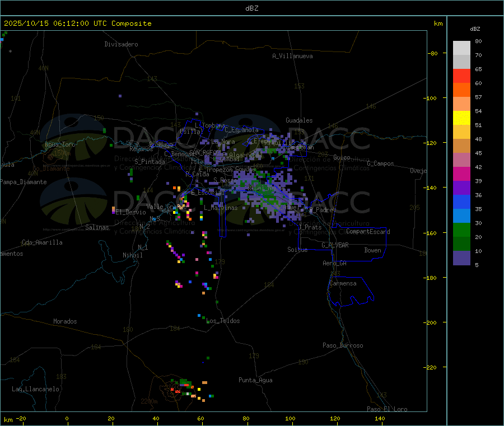Select the orange 57-60 dBZ legend swatch
This screenshot has height=426, width=504.
click(x=461, y=90)
